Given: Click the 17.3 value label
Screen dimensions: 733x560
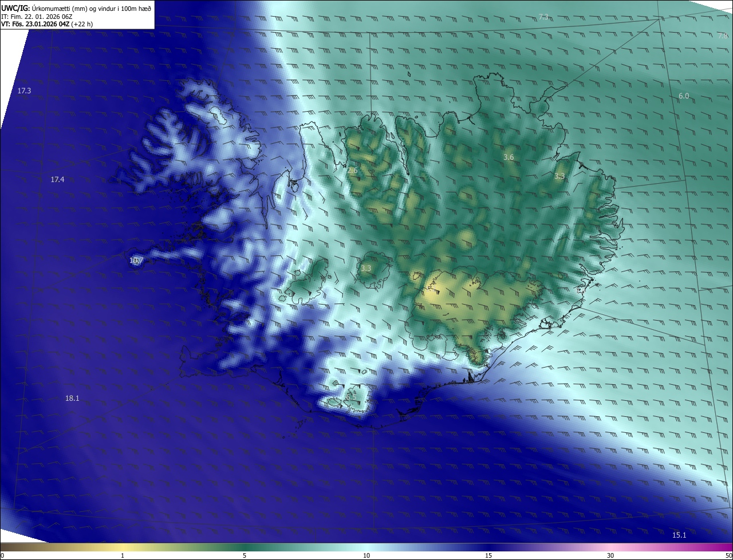Looking at the screenshot, I should point(24,91).
